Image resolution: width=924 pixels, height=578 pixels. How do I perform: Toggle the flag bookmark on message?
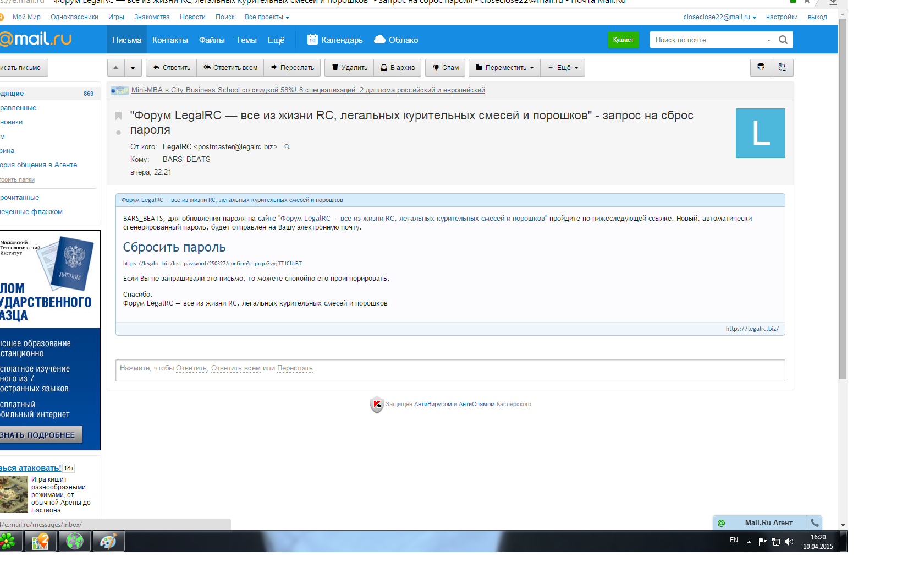point(118,116)
